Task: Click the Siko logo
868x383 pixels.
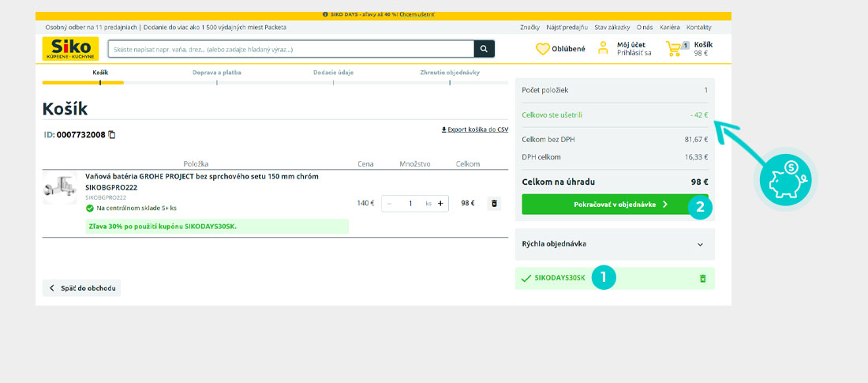Action: (70, 49)
